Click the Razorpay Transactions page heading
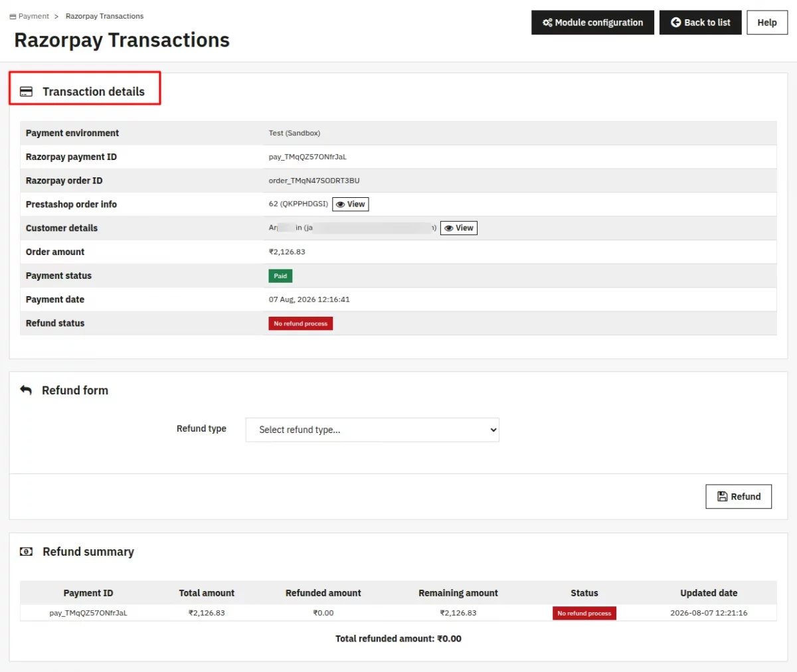 tap(122, 41)
